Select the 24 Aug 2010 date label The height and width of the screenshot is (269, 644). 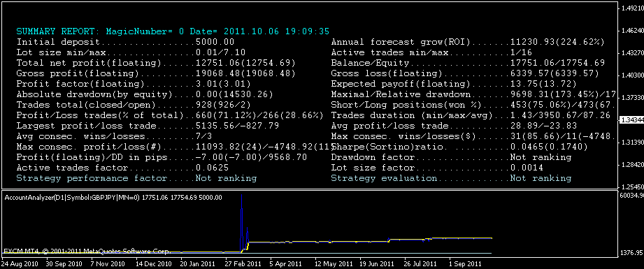20,264
